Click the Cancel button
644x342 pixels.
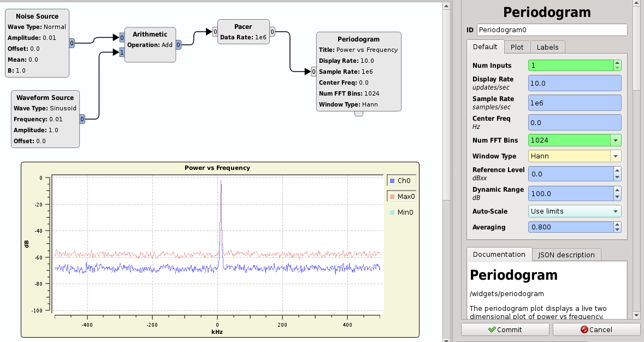coord(596,329)
